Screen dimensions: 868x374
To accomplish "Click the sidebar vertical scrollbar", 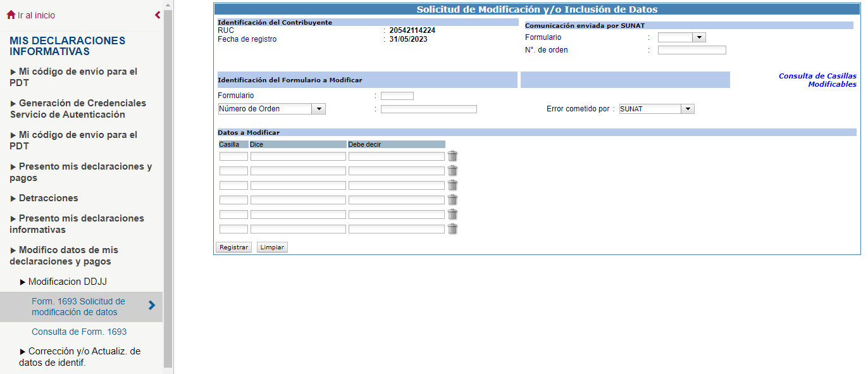I will 168,190.
